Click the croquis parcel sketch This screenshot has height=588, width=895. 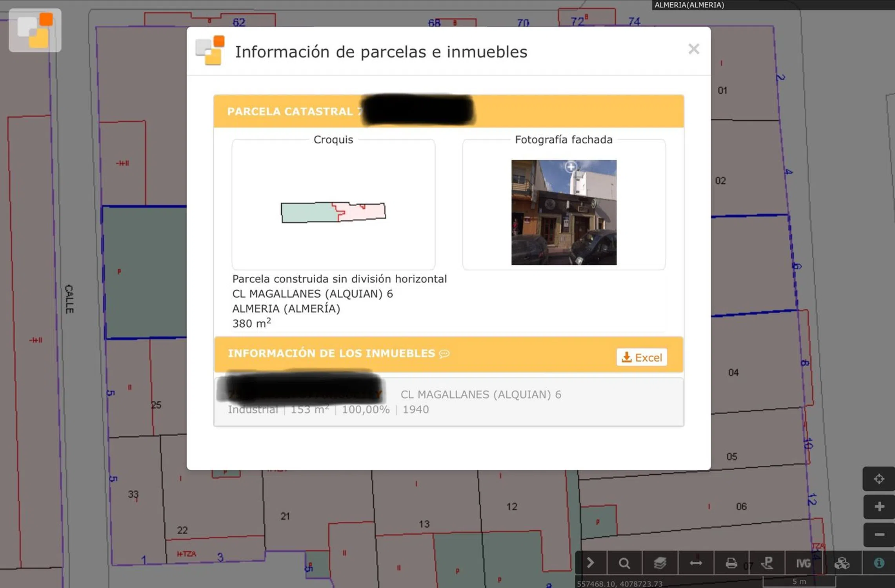(x=333, y=212)
